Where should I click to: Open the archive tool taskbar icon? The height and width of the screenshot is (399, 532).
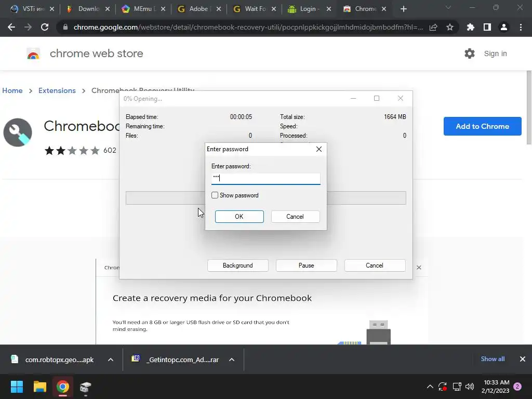[x=86, y=387]
